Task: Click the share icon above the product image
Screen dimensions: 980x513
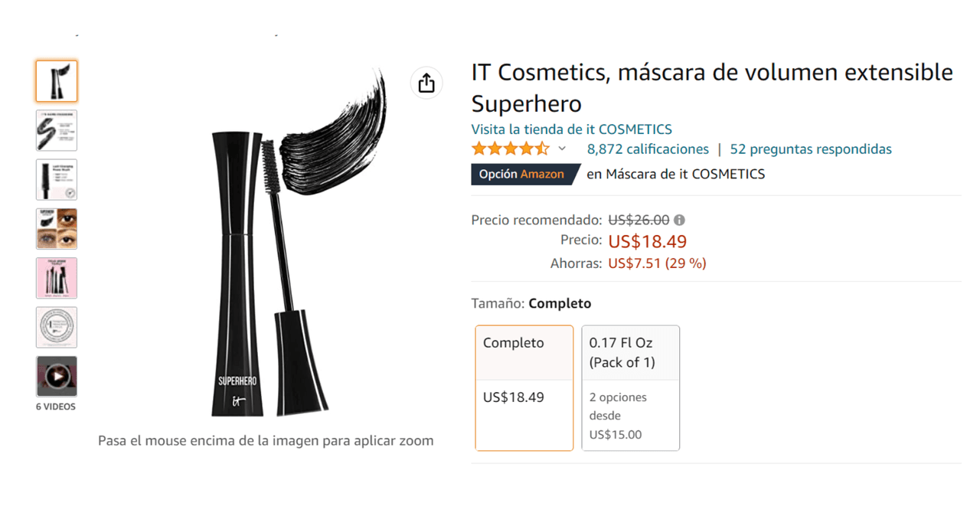Action: [x=426, y=83]
